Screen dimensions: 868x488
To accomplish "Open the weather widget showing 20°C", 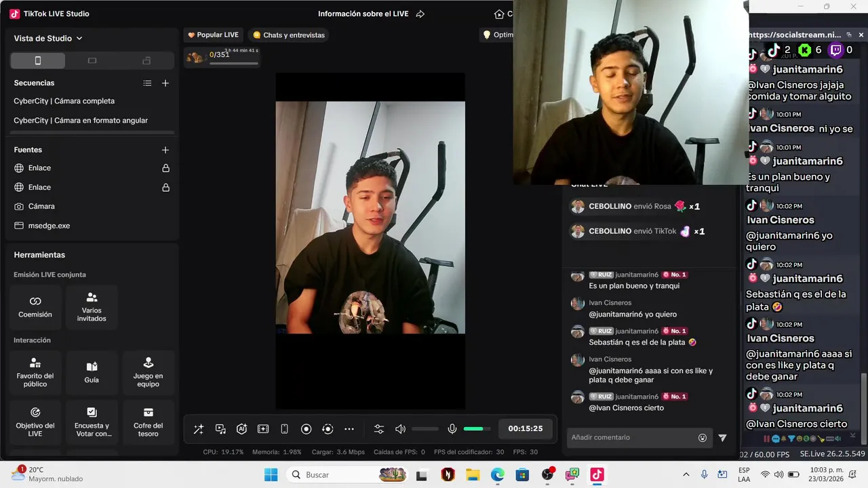I will click(x=47, y=474).
